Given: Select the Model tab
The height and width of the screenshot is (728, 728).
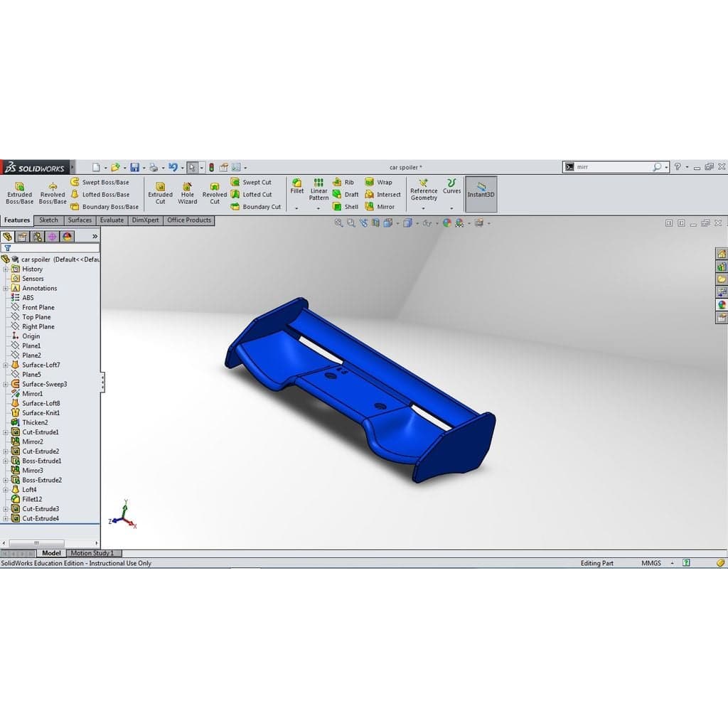Looking at the screenshot, I should (51, 553).
